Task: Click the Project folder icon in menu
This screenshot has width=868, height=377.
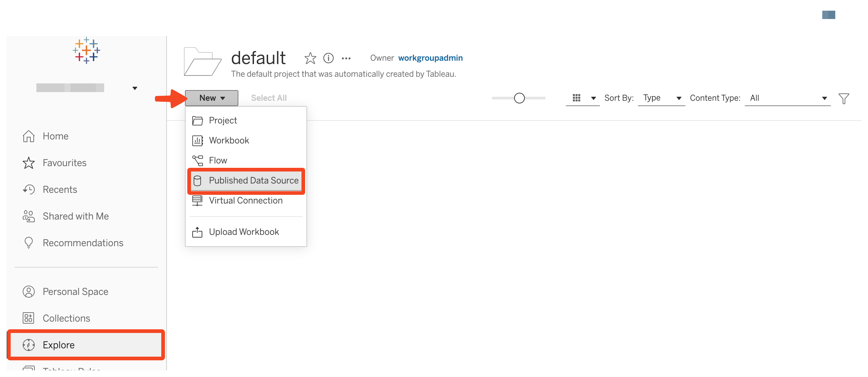Action: click(197, 120)
